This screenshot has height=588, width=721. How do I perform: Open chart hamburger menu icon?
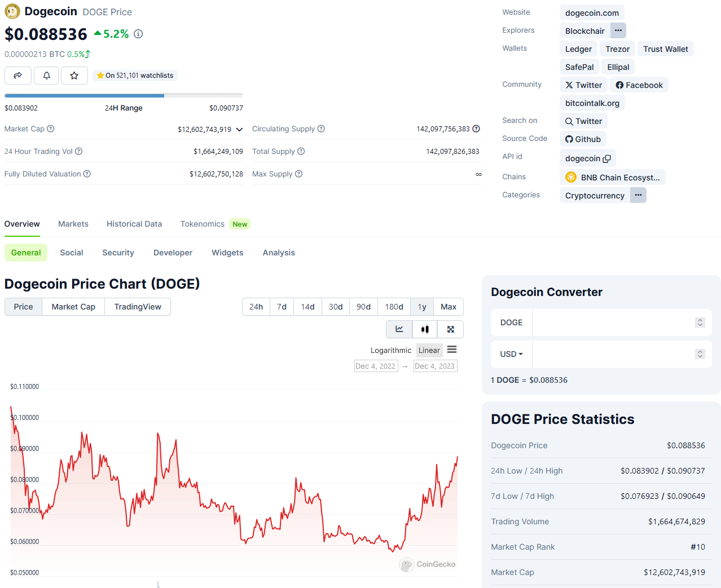[452, 350]
